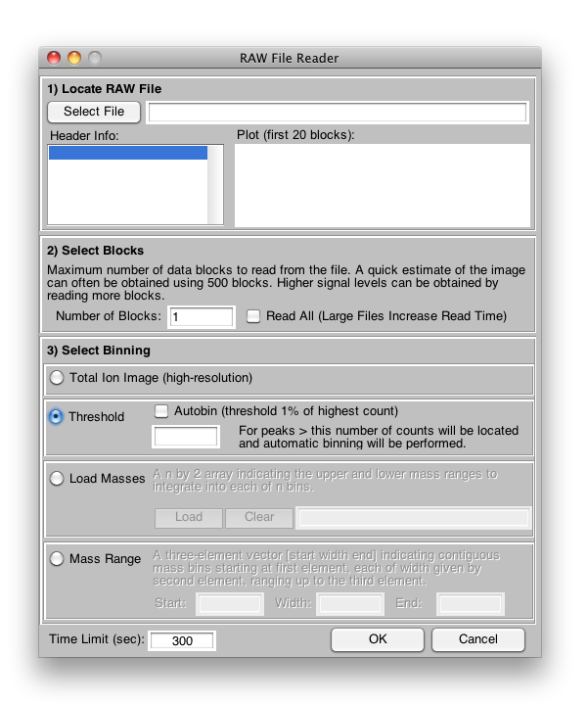The width and height of the screenshot is (588, 704).
Task: Click the RAW file path text field
Action: pos(337,113)
